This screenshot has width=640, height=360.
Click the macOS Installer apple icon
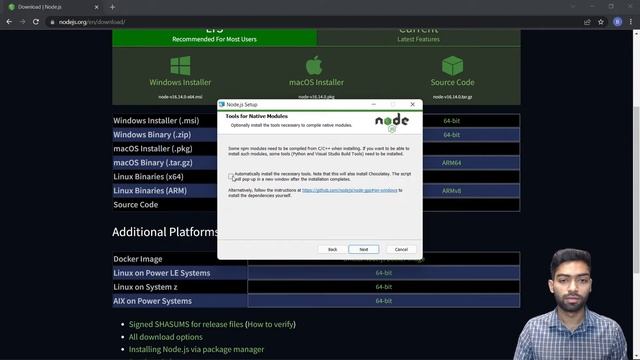tap(314, 65)
